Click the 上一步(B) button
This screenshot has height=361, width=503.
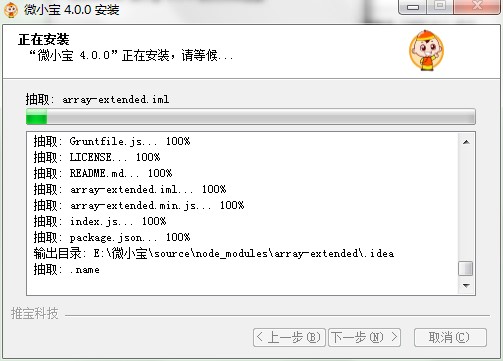coord(289,337)
